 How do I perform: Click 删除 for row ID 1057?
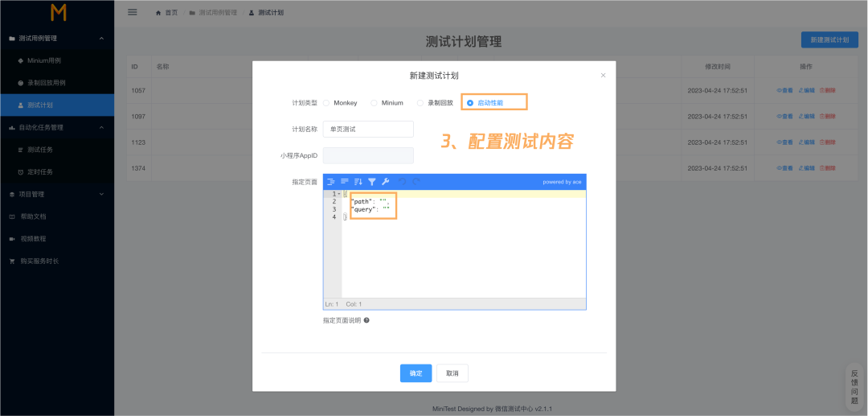click(828, 90)
